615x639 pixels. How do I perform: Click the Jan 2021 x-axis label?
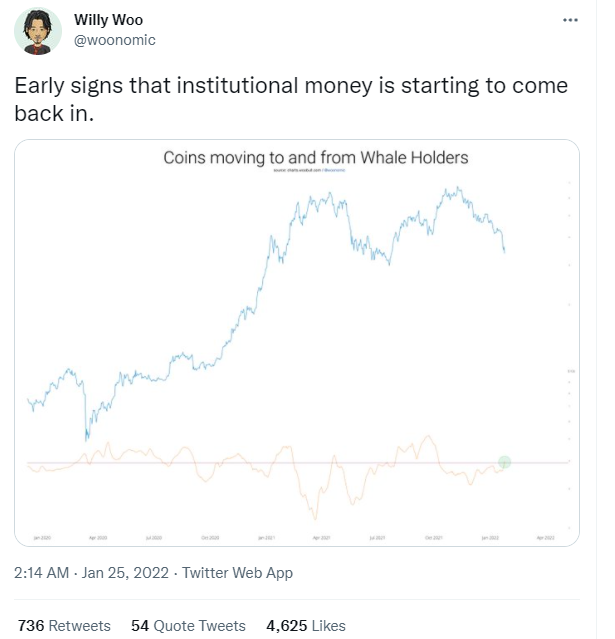[266, 538]
